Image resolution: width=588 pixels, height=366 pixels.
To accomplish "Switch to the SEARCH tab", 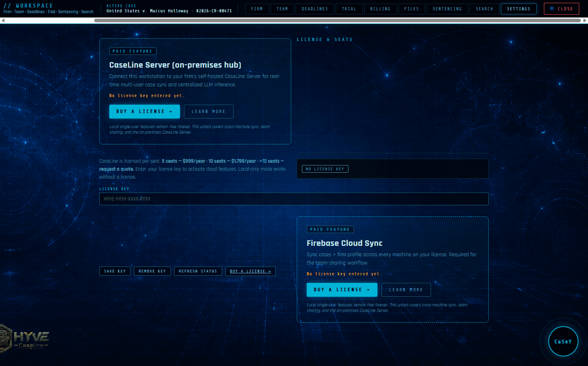I will 484,9.
